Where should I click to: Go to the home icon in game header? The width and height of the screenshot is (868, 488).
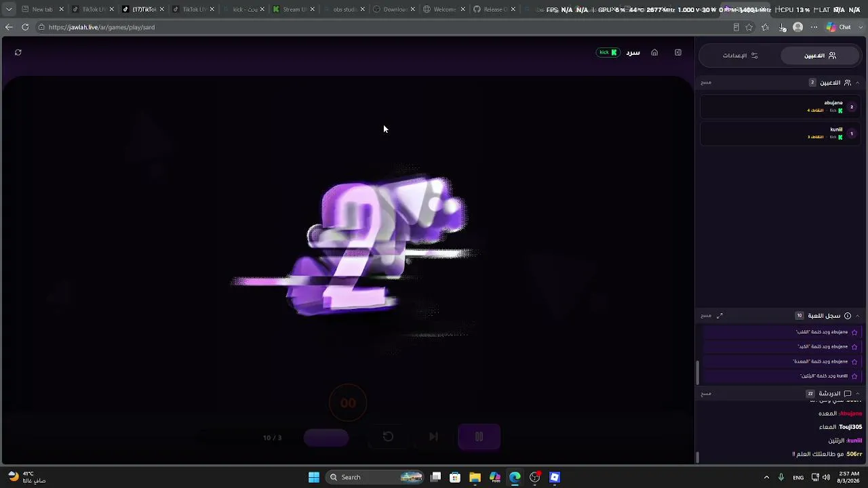[654, 52]
